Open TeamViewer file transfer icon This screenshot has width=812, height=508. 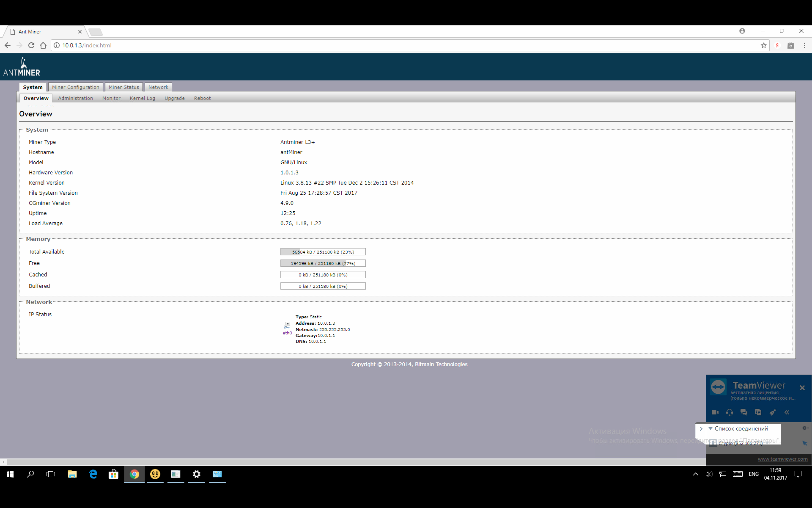758,412
